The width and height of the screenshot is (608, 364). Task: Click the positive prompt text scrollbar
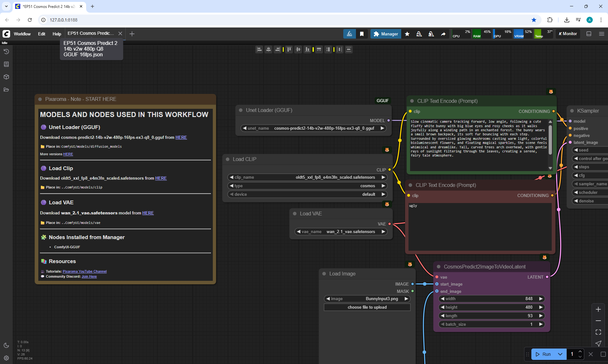pyautogui.click(x=550, y=140)
